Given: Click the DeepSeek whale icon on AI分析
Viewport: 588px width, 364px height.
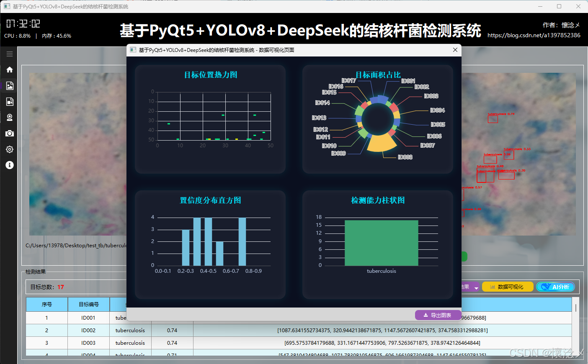Looking at the screenshot, I should [x=546, y=287].
